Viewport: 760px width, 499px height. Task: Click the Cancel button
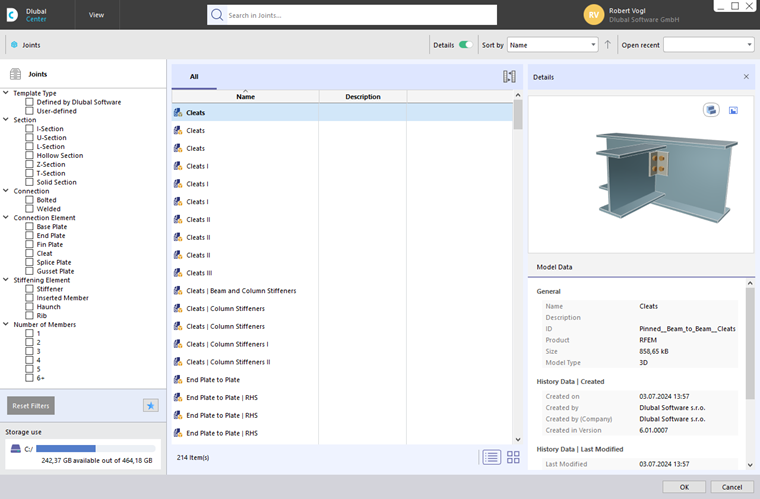pyautogui.click(x=732, y=487)
